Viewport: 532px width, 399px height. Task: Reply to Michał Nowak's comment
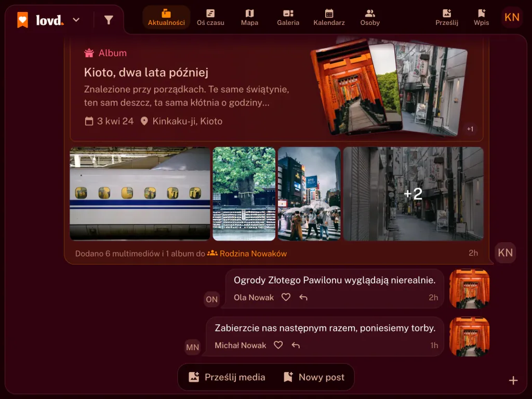(x=296, y=345)
